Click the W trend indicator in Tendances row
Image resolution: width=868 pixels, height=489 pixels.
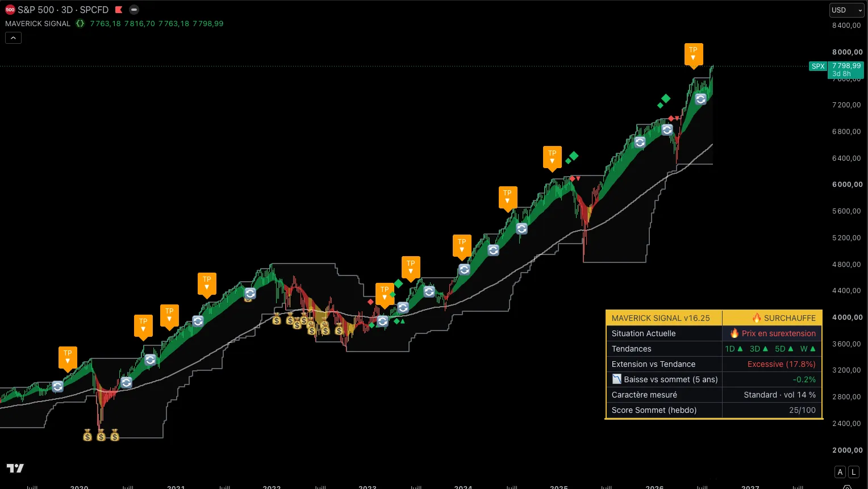[808, 349]
